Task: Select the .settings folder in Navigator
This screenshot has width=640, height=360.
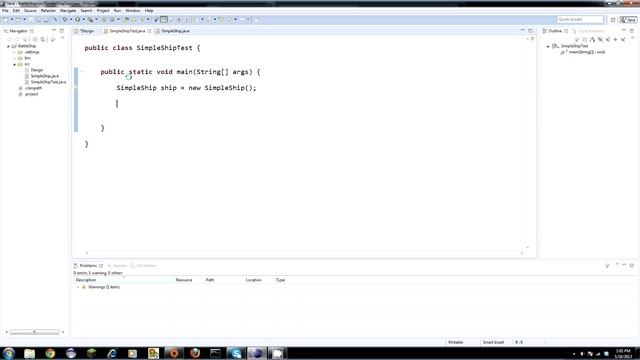Action: click(x=31, y=52)
